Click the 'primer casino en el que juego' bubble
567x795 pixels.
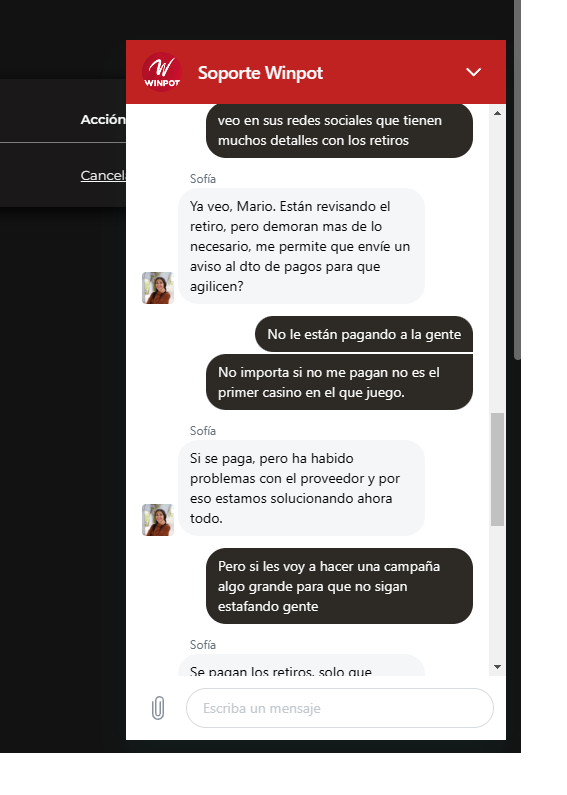coord(339,382)
